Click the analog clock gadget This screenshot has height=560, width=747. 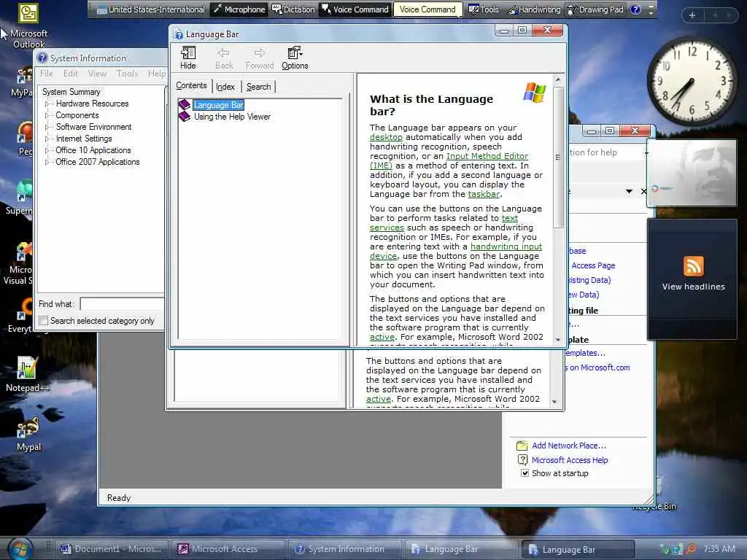(692, 81)
